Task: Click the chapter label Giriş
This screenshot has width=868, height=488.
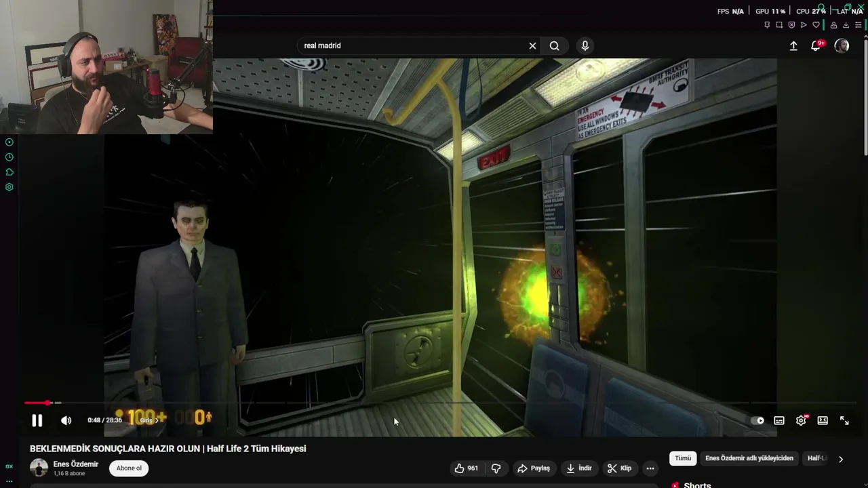Action: click(x=149, y=421)
